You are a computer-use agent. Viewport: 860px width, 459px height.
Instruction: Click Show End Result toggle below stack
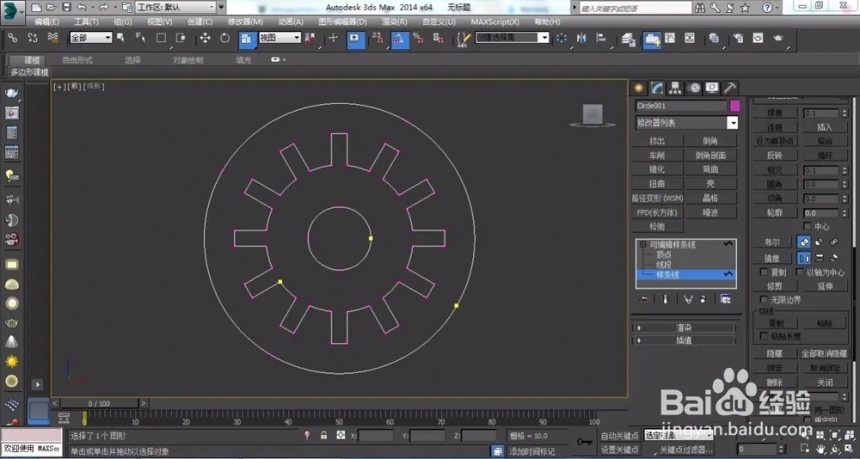coord(665,299)
